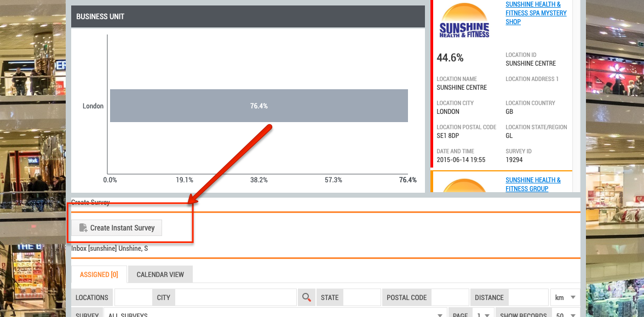Click the Postal Code input field

(x=450, y=297)
